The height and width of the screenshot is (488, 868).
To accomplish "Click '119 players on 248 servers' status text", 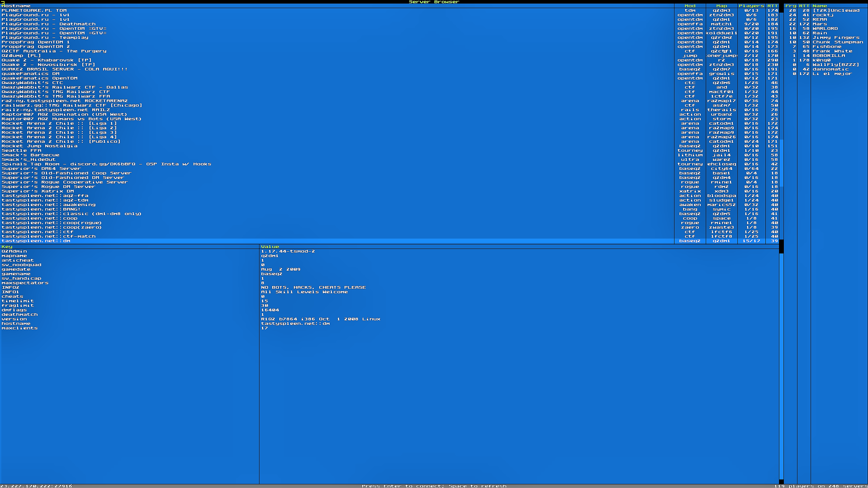I will point(821,486).
